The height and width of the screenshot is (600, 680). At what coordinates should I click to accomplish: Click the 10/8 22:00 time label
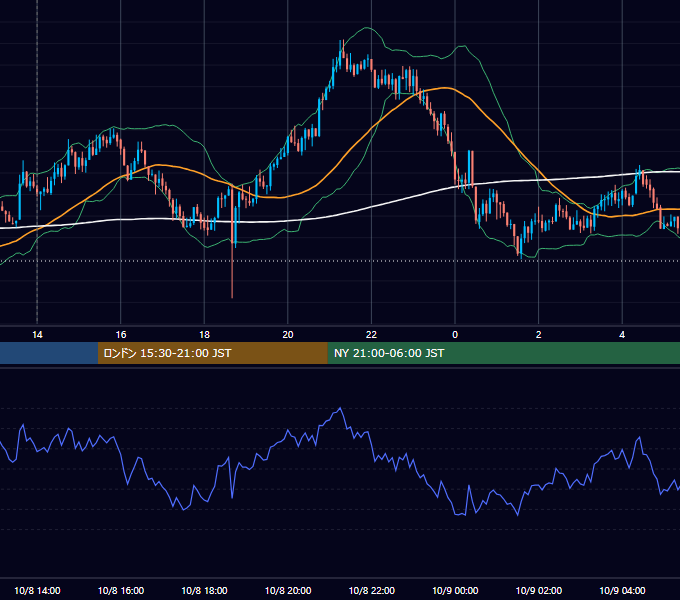[x=372, y=590]
